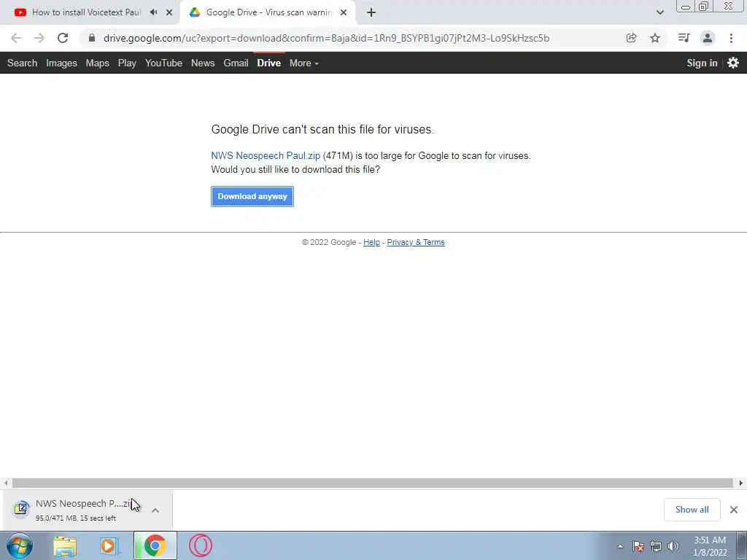The image size is (747, 560).
Task: Open Search in the Google bar
Action: point(23,63)
